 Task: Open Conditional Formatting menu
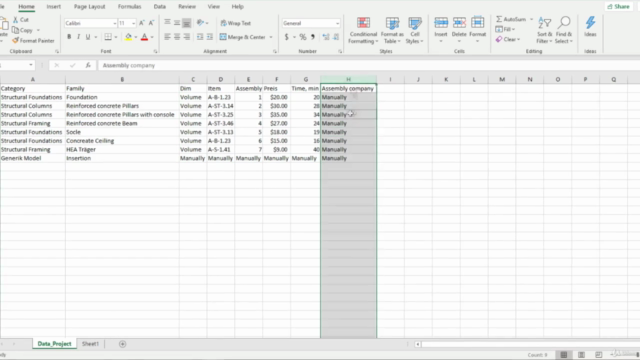click(x=363, y=30)
